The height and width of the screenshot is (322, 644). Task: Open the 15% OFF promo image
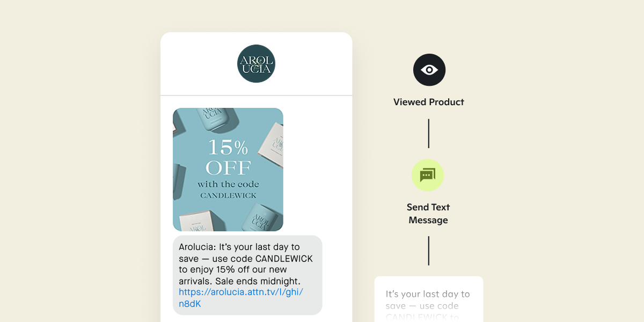228,170
